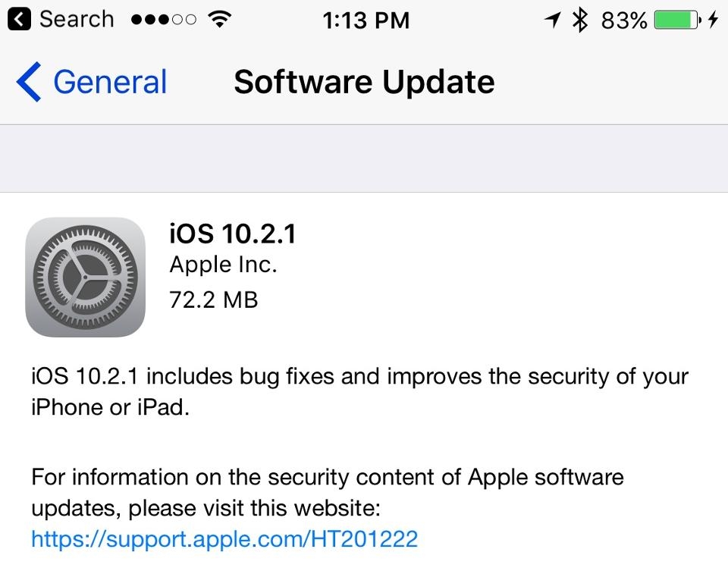Tap the 72.2 MB size label
The image size is (728, 574).
(214, 300)
